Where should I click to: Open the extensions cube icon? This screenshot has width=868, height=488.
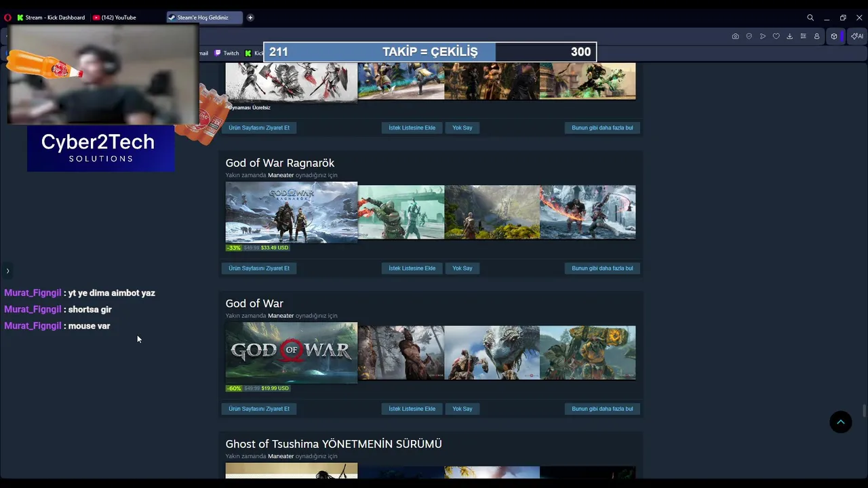pyautogui.click(x=834, y=36)
